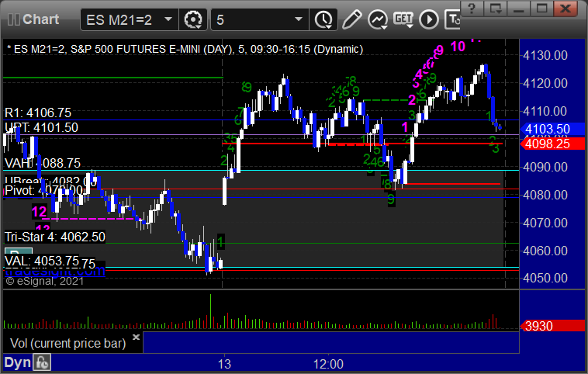588x374 pixels.
Task: Expand the interval 5 dropdown arrow
Action: [x=299, y=19]
